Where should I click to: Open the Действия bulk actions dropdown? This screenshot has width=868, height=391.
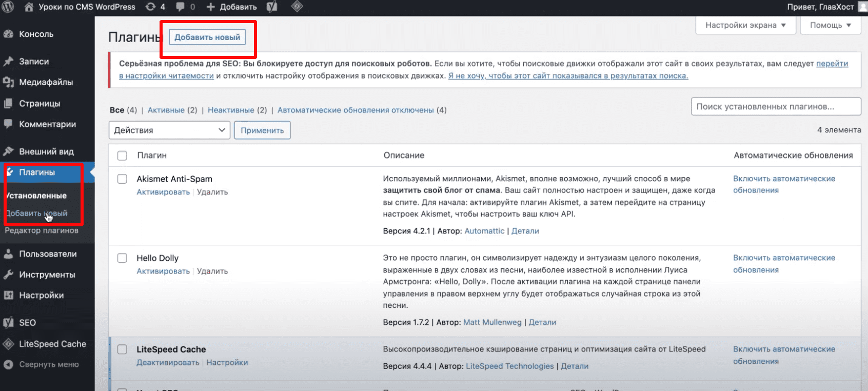point(169,130)
